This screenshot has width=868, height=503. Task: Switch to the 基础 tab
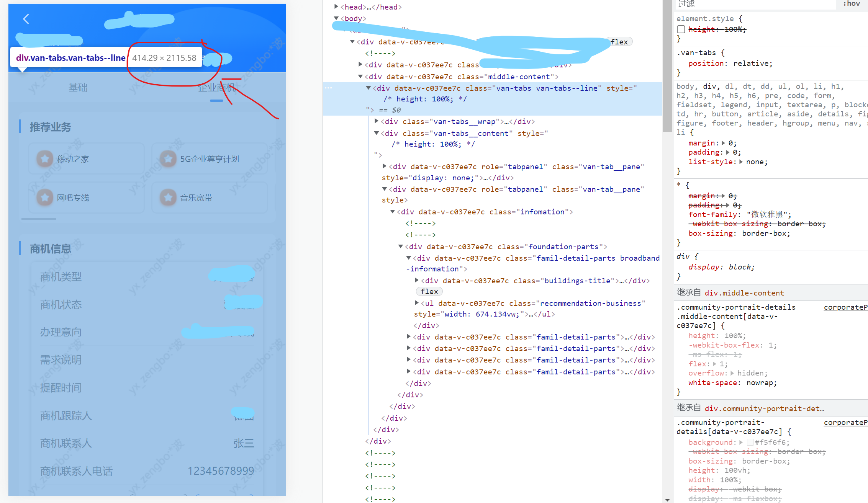tap(78, 88)
